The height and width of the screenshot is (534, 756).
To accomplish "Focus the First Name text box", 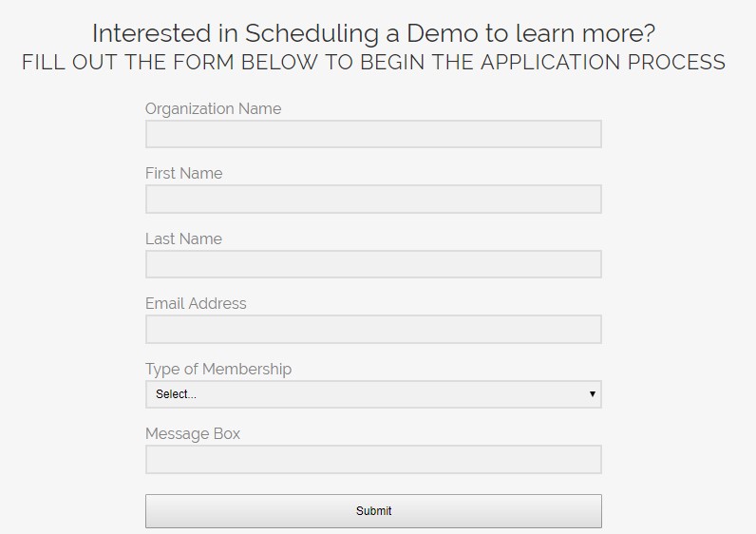I will point(373,200).
